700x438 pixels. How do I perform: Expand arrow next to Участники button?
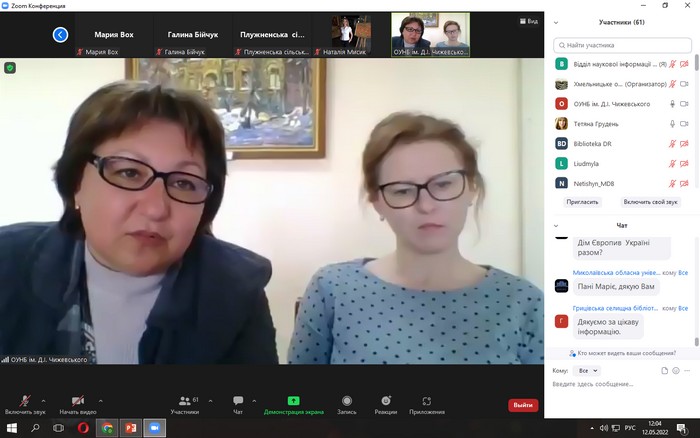coord(211,401)
